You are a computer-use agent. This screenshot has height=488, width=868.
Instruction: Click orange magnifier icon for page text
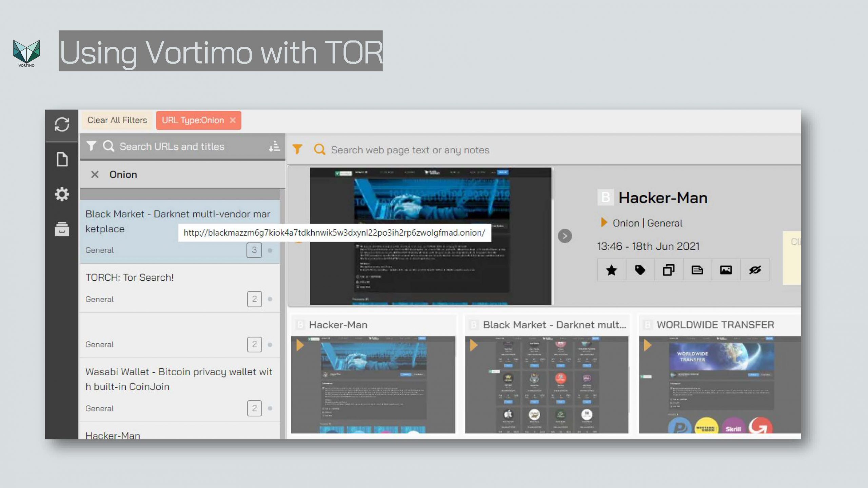[319, 149]
